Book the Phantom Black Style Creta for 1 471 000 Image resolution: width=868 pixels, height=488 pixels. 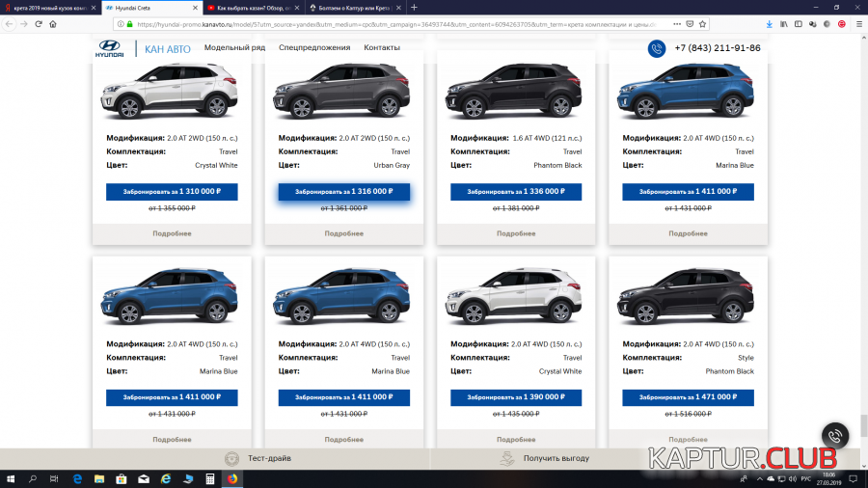(689, 397)
